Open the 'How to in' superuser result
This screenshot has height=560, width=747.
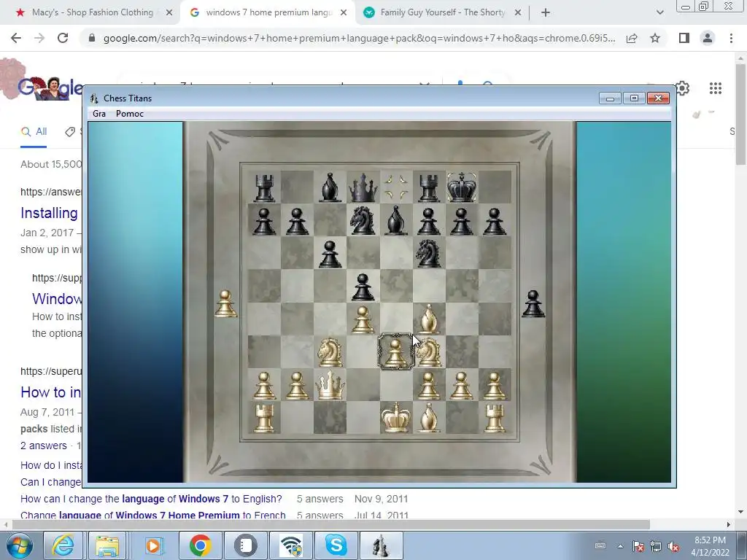[50, 392]
